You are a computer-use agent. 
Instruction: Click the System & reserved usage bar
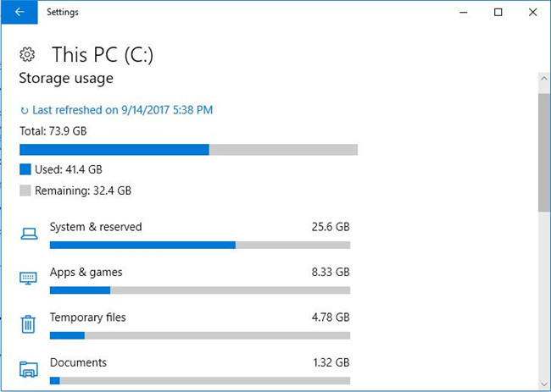pos(200,245)
